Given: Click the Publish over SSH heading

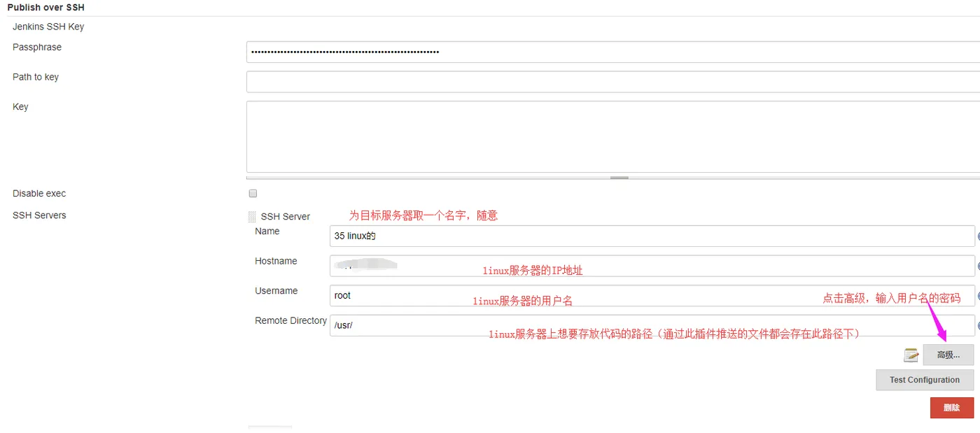Looking at the screenshot, I should [45, 7].
